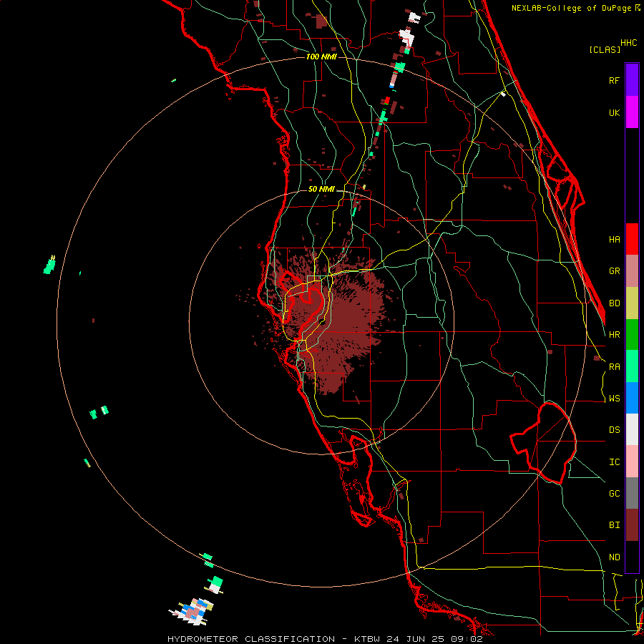Select the "GR" legend label
The image size is (644, 644).
pos(614,271)
